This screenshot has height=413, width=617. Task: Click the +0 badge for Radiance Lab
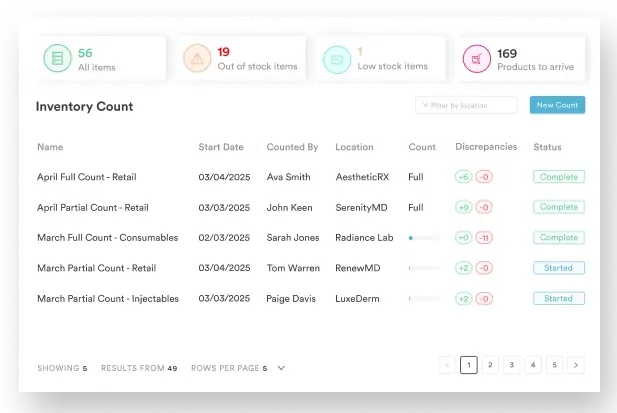click(x=464, y=238)
